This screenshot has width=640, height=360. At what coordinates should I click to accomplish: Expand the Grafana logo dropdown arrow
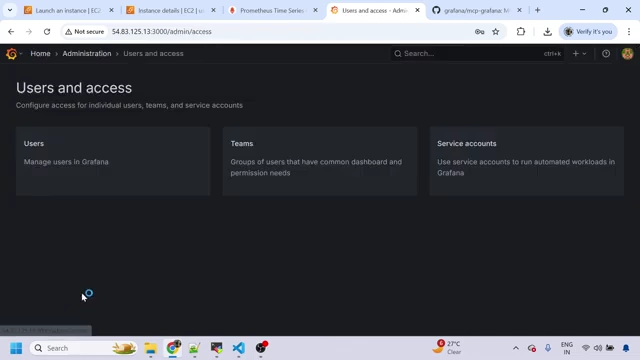21,53
